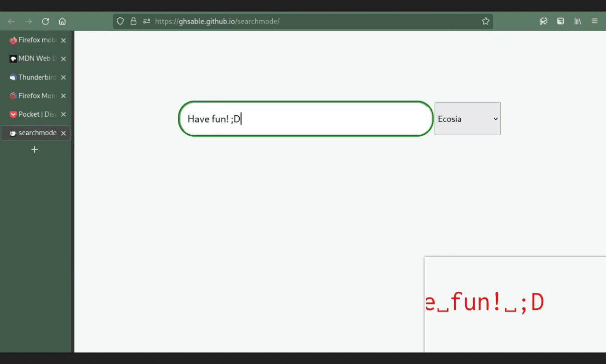Go to the browser home page
This screenshot has height=364, width=606.
[x=62, y=21]
